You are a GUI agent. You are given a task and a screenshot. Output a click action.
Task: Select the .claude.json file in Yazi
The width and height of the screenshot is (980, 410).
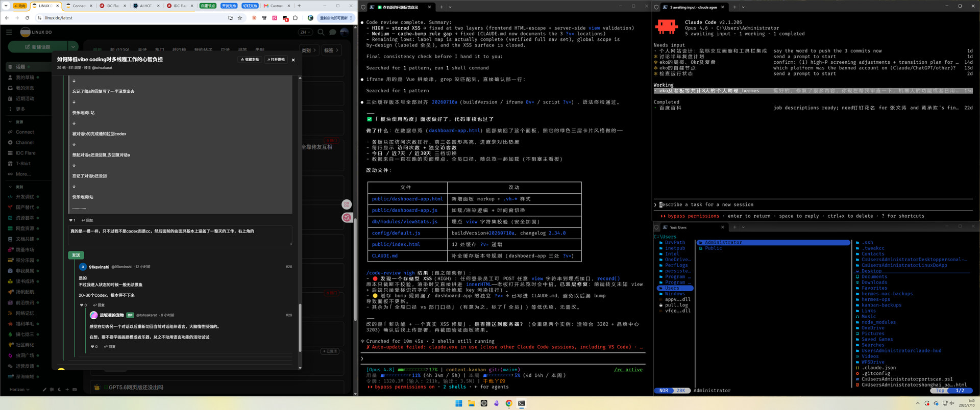[x=878, y=368]
